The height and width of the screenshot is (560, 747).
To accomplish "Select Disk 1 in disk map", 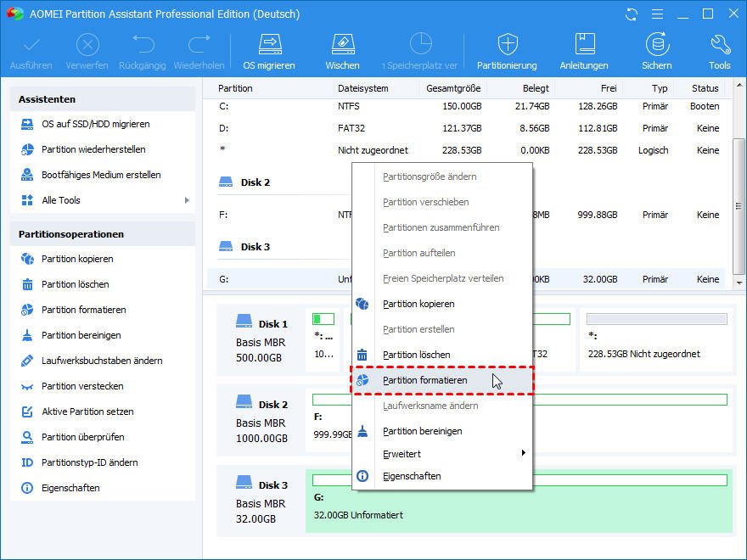I will 261,340.
